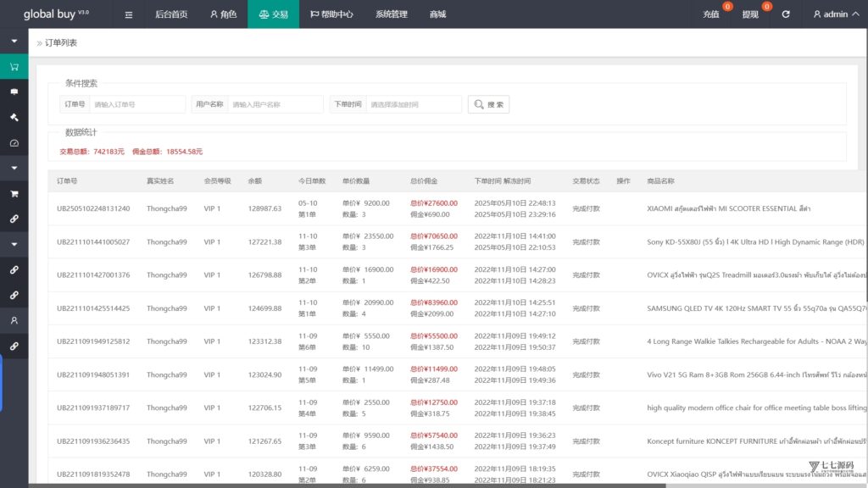This screenshot has height=488, width=868.
Task: Select order number UB2211091948051391
Action: [x=93, y=374]
